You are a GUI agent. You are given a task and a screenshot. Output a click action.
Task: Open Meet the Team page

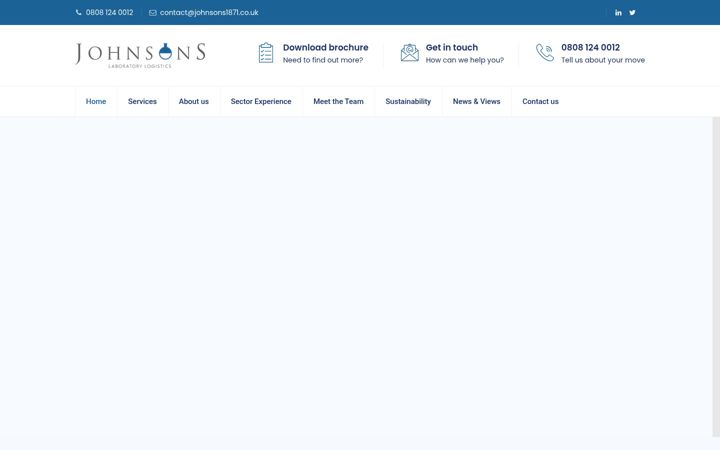[338, 101]
